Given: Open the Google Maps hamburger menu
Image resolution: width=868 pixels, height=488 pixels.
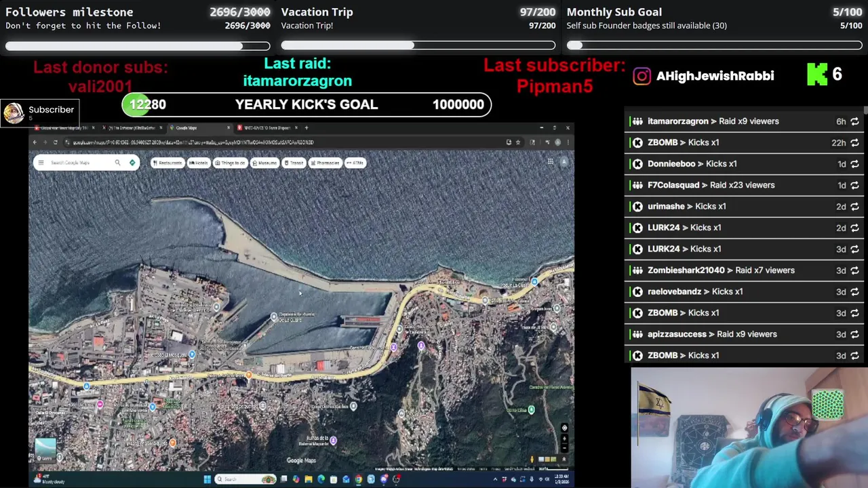Looking at the screenshot, I should [x=41, y=163].
